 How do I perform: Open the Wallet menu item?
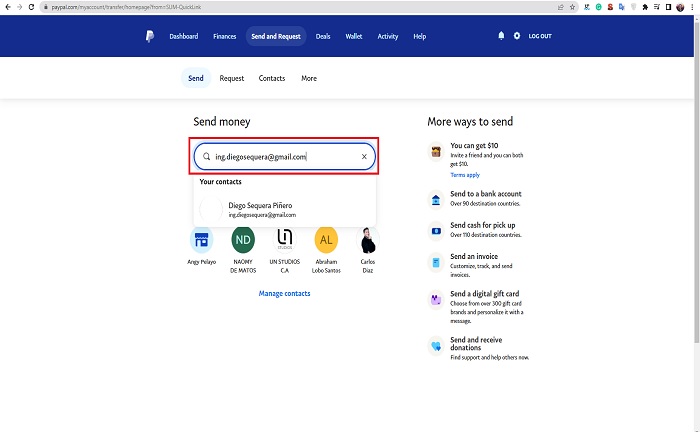(354, 36)
